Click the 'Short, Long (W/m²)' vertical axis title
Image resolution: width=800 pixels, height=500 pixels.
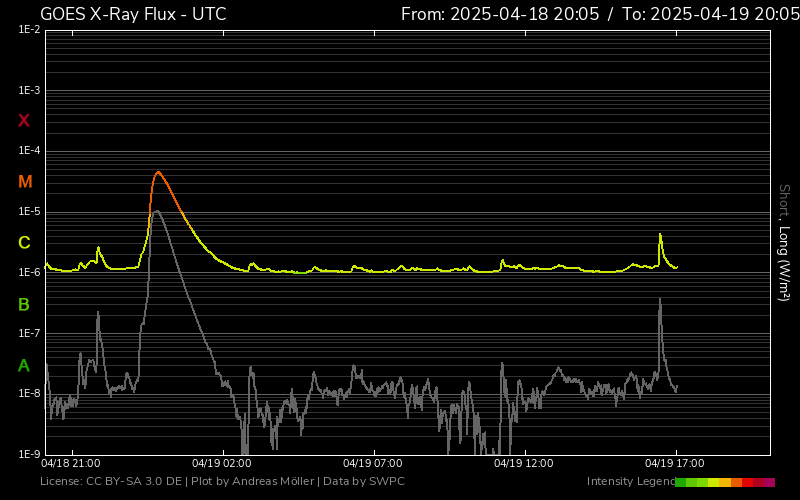pos(784,243)
